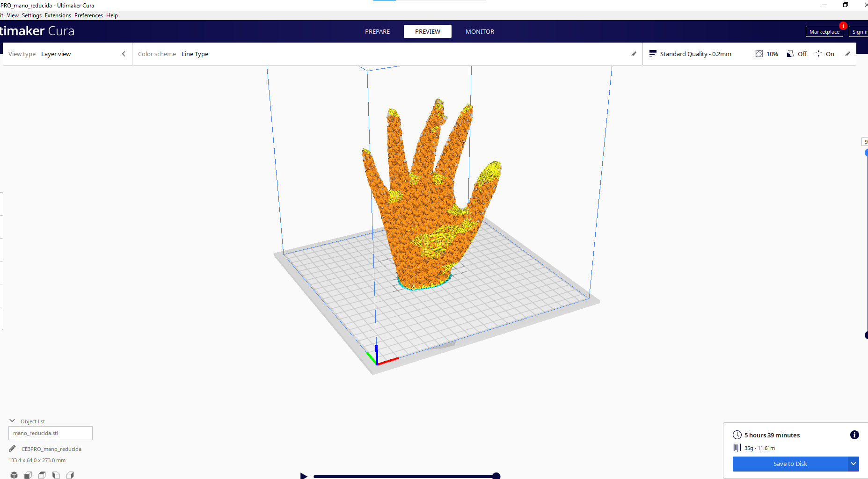This screenshot has height=479, width=868.
Task: Click the pencil icon beside CE3PRO_mano_reducida
Action: 12,449
